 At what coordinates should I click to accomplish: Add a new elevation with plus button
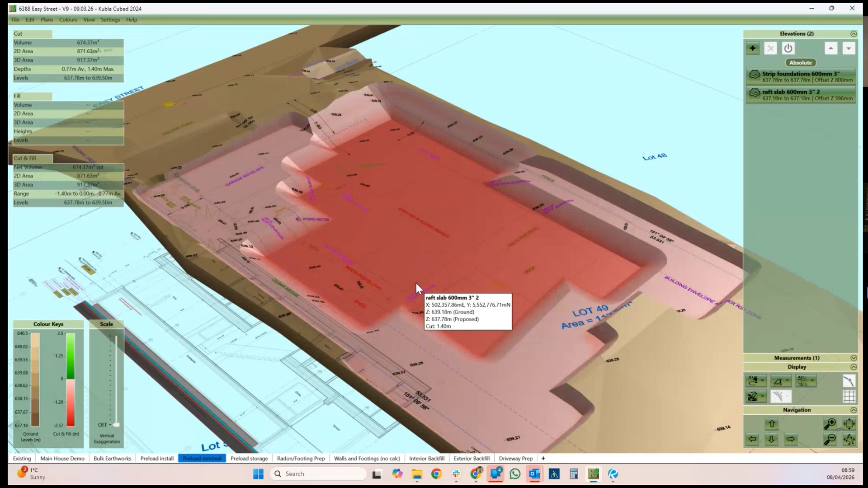pyautogui.click(x=753, y=48)
